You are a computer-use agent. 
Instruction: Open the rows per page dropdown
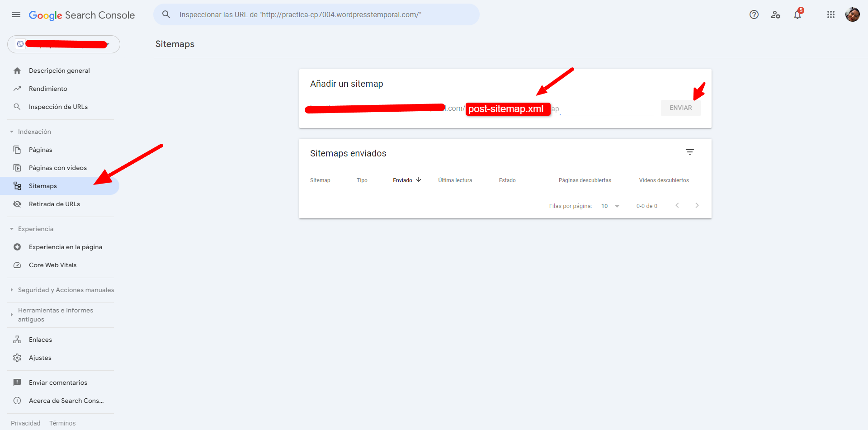point(610,206)
